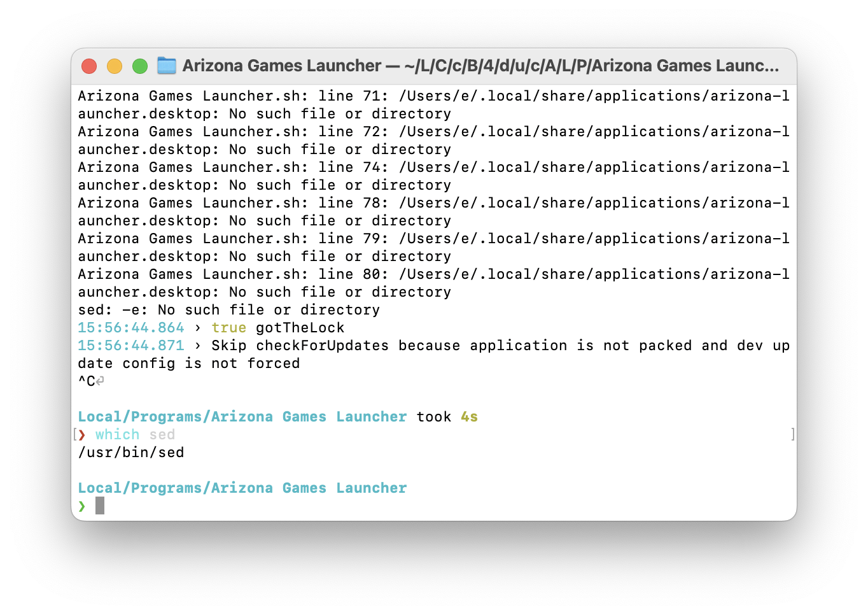
Task: Click the word 'which' in the command
Action: pyautogui.click(x=117, y=435)
